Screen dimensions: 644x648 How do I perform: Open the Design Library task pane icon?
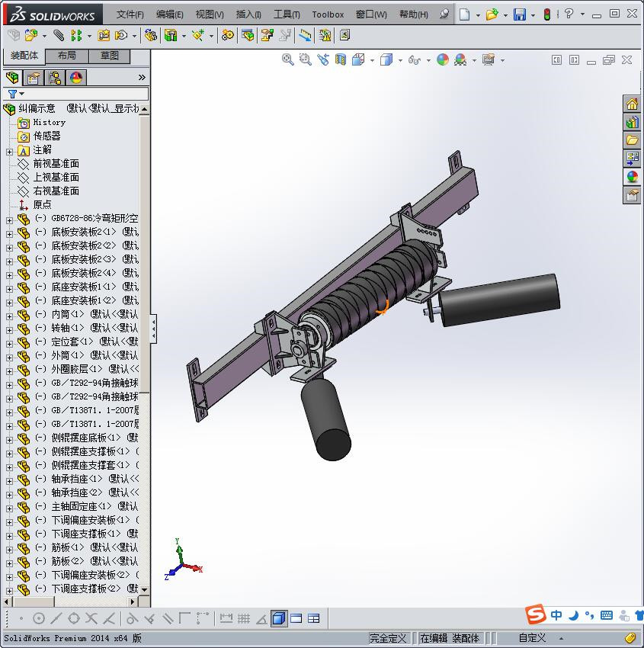(x=632, y=122)
